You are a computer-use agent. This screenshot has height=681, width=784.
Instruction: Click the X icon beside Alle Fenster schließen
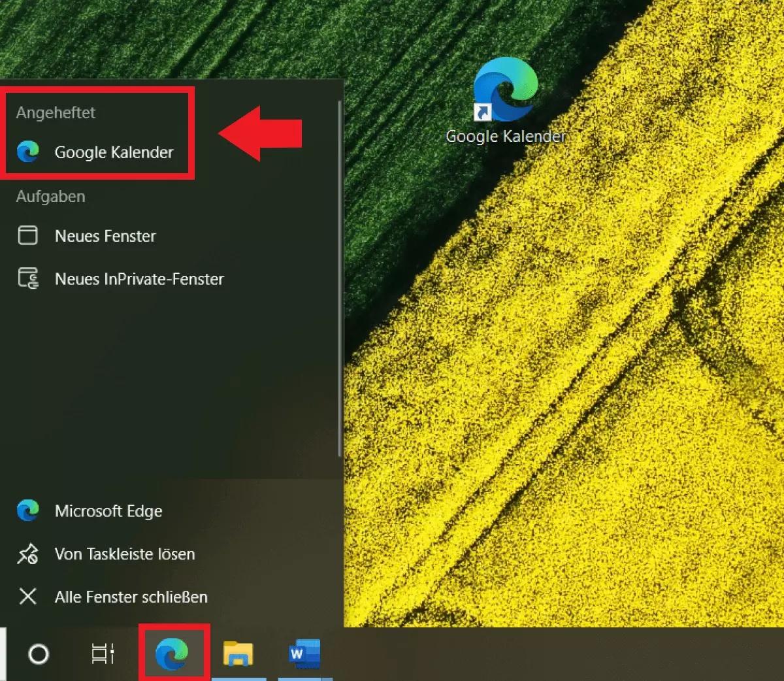(x=27, y=597)
